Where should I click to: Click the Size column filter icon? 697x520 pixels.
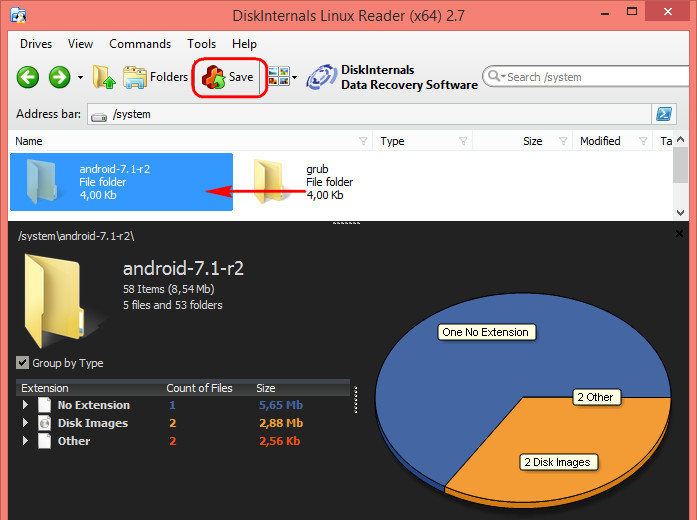coord(563,141)
